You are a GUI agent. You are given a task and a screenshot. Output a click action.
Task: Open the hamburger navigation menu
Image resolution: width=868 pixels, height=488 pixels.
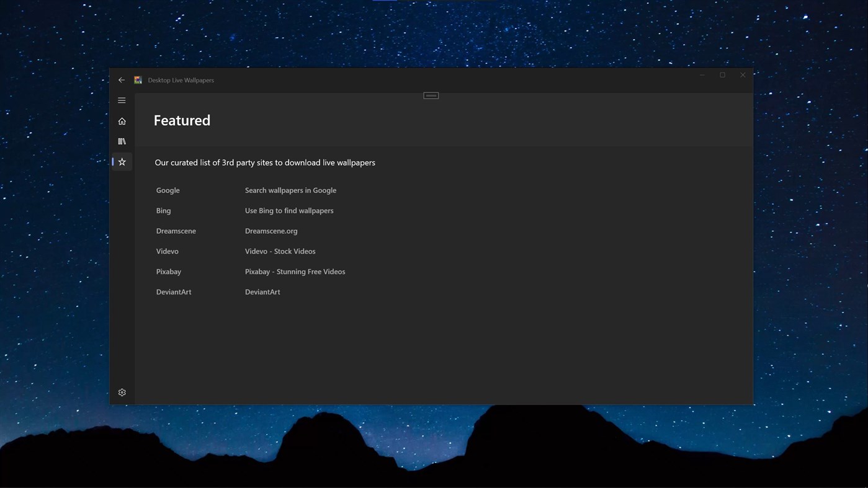pyautogui.click(x=122, y=100)
